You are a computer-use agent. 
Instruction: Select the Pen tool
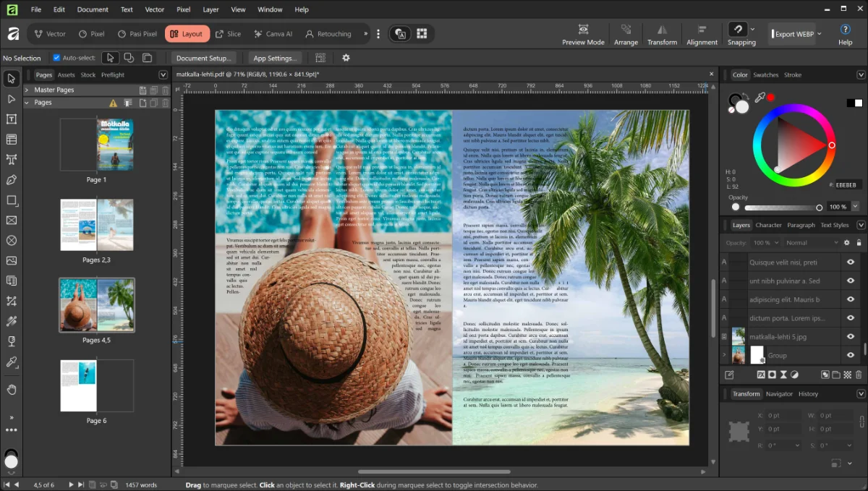11,180
